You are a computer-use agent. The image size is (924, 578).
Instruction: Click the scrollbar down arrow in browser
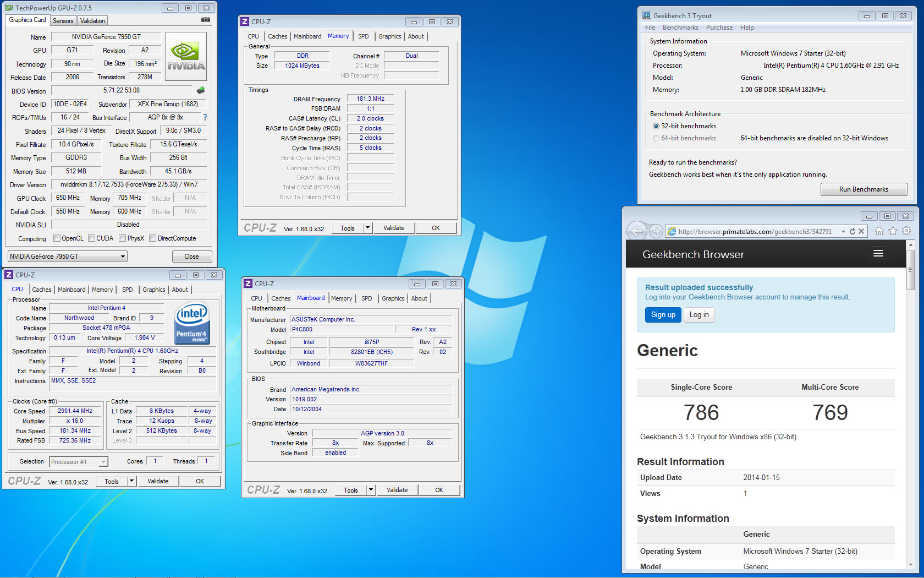coord(911,565)
